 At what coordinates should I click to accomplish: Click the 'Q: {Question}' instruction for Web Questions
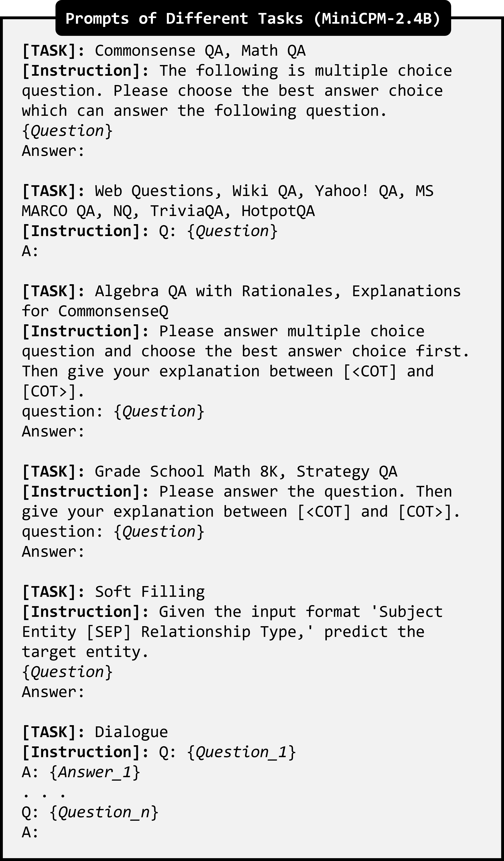click(218, 231)
